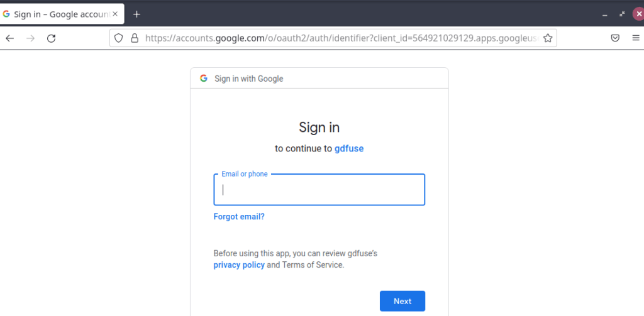The height and width of the screenshot is (316, 644).
Task: Open the Pocket save icon
Action: pos(615,38)
